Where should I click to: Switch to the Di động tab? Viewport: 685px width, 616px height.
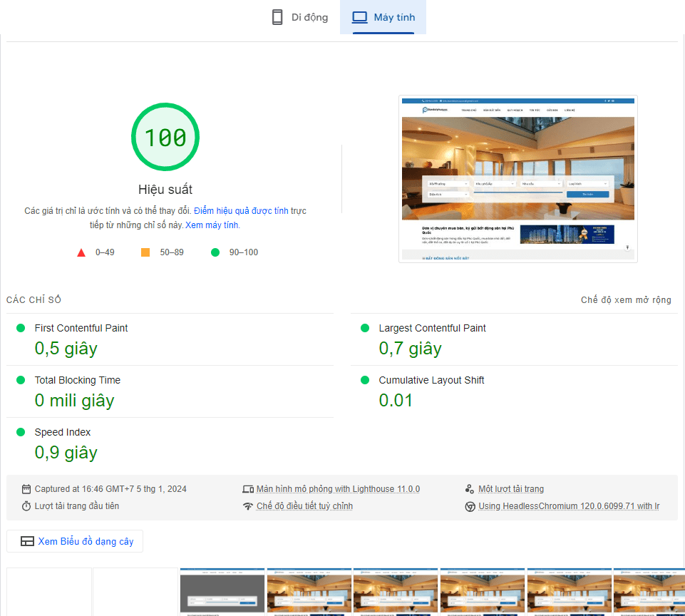299,17
